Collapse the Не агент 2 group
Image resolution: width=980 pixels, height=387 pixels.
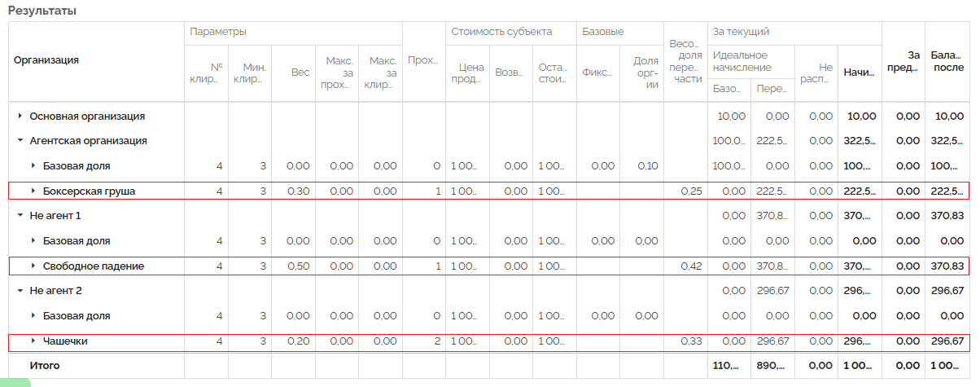20,291
